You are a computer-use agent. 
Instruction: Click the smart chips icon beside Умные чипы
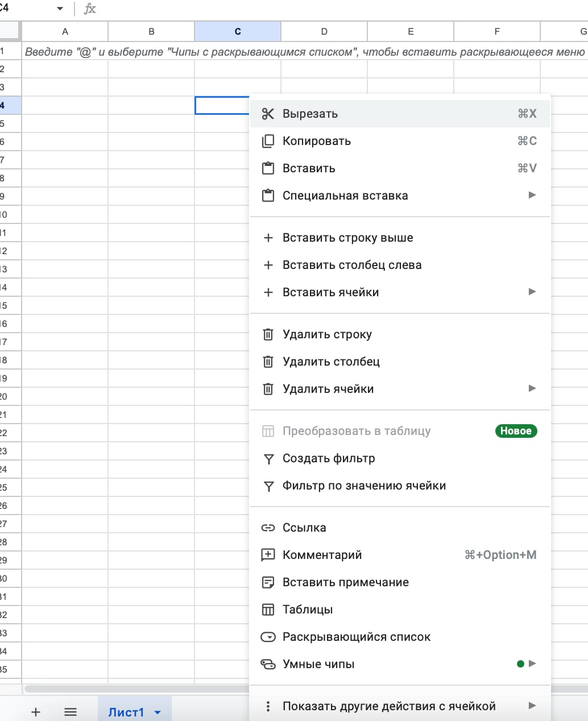point(268,664)
